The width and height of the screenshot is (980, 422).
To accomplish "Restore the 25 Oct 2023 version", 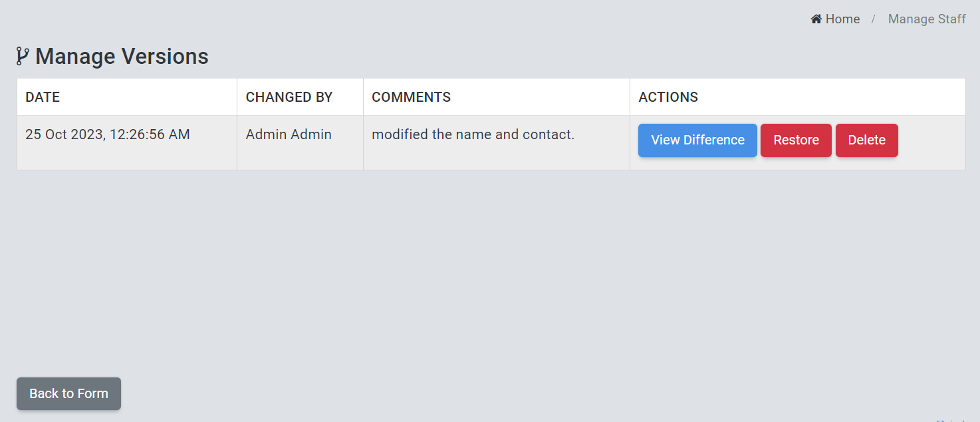I will [796, 140].
